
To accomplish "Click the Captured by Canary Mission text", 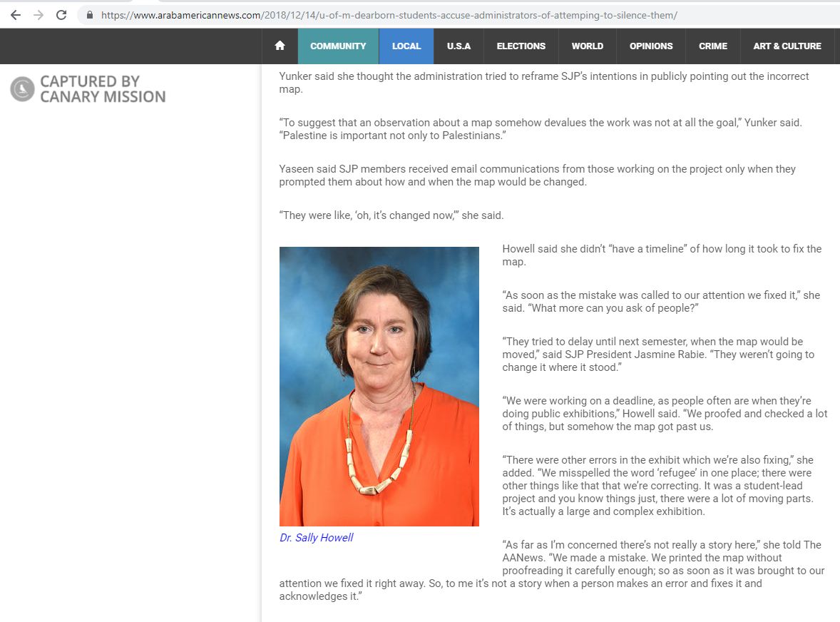I will click(102, 89).
